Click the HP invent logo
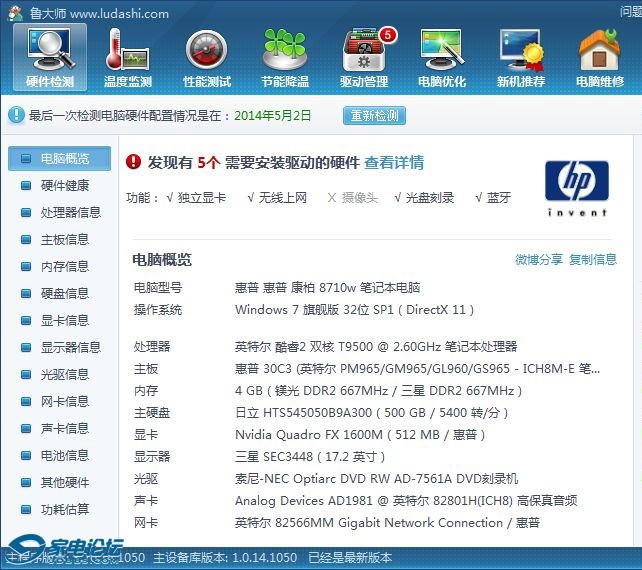 pos(576,187)
